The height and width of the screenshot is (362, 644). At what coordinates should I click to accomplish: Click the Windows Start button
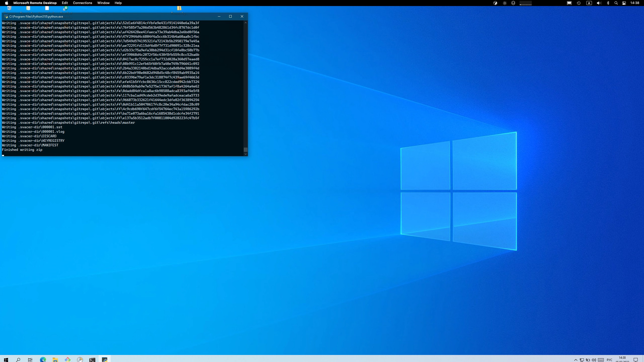tap(6, 359)
